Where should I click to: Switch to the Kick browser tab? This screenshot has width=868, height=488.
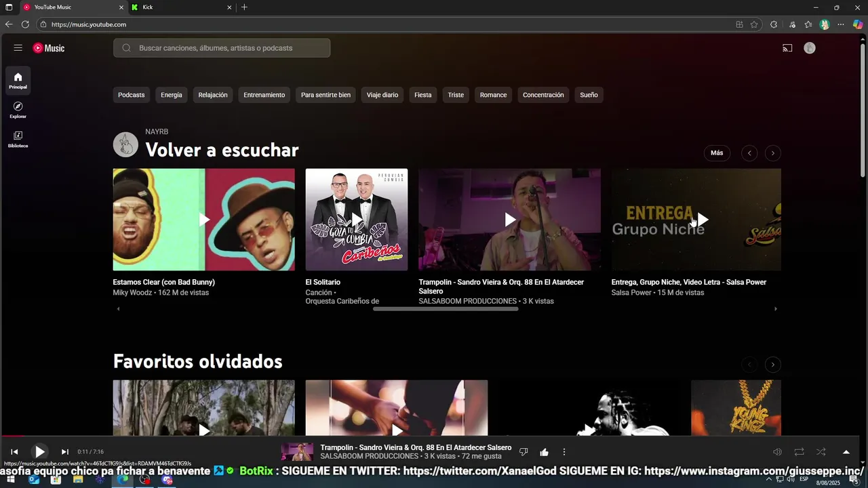pyautogui.click(x=180, y=7)
